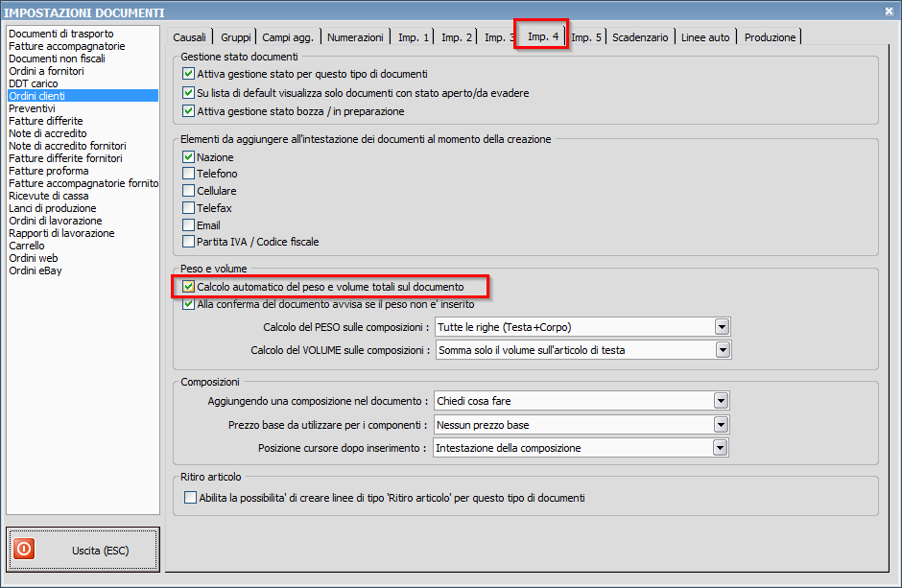
Task: Enable the Email checkbox
Action: pos(188,224)
